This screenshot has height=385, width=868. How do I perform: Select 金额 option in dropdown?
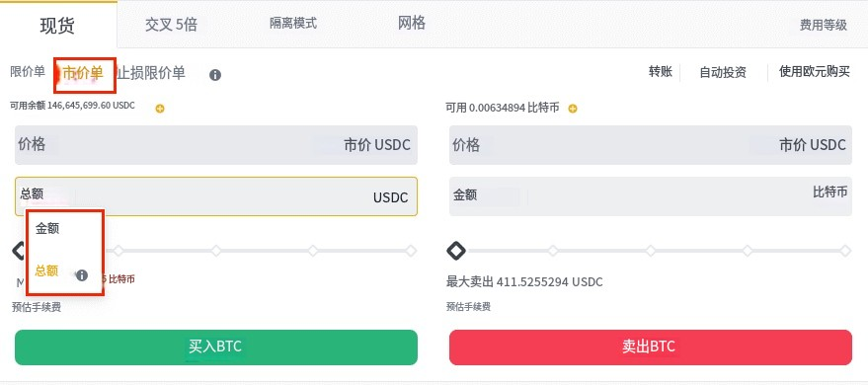(x=47, y=228)
